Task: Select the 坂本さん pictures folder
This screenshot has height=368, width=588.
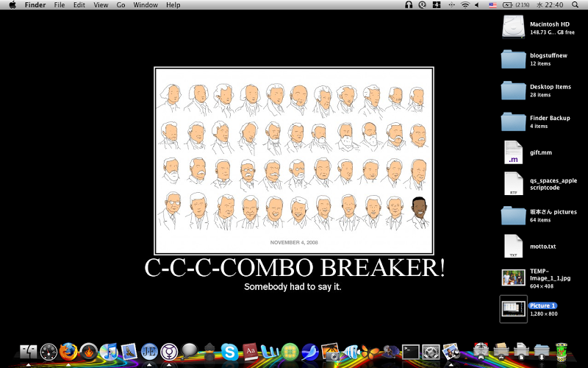Action: pyautogui.click(x=513, y=215)
